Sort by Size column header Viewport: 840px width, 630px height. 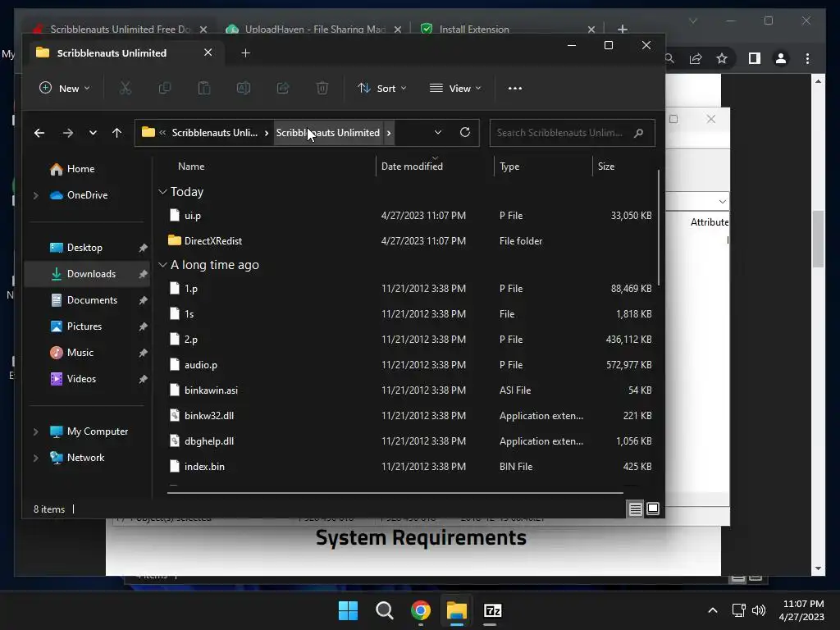pyautogui.click(x=624, y=166)
